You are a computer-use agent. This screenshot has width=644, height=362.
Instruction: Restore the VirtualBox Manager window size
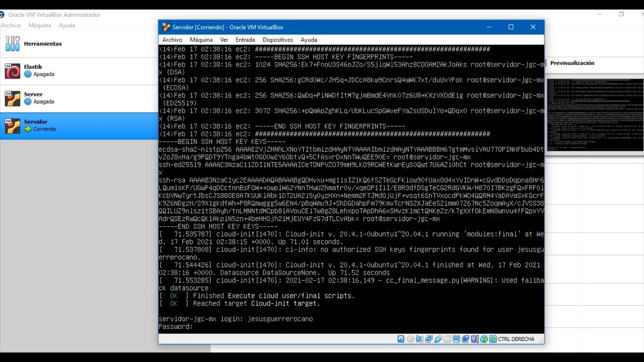tap(621, 15)
